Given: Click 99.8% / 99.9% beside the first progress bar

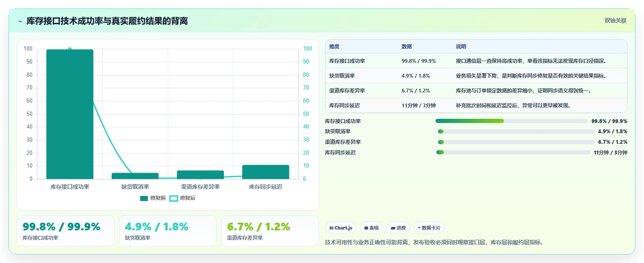Looking at the screenshot, I should point(609,121).
